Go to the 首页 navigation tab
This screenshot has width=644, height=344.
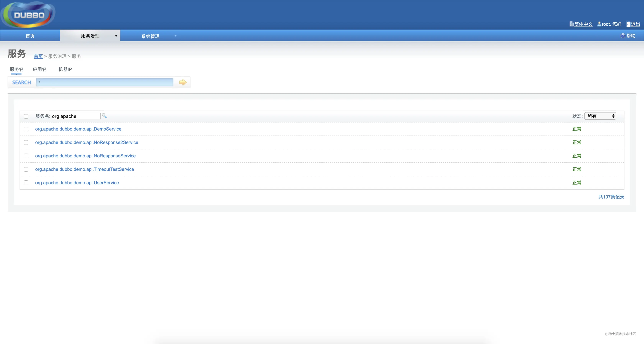30,36
